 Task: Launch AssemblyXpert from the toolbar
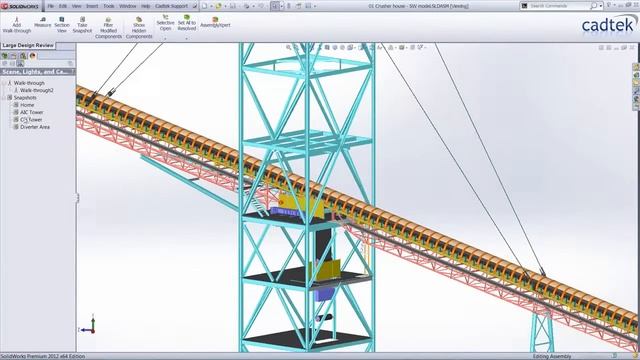click(215, 22)
